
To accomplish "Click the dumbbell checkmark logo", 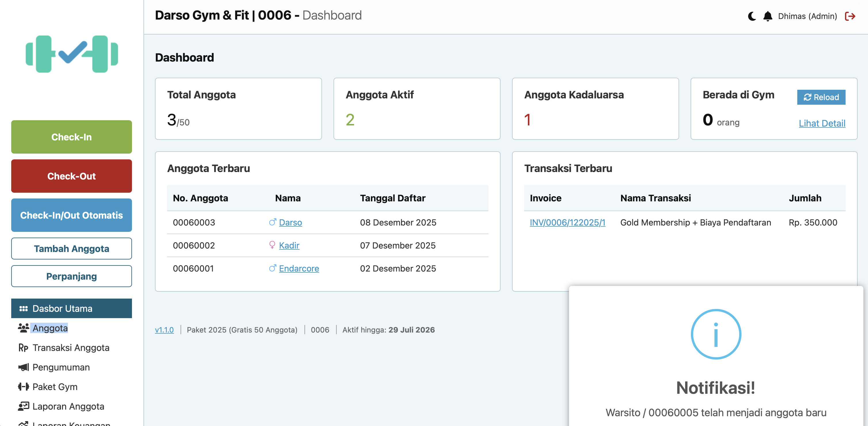I will [71, 54].
